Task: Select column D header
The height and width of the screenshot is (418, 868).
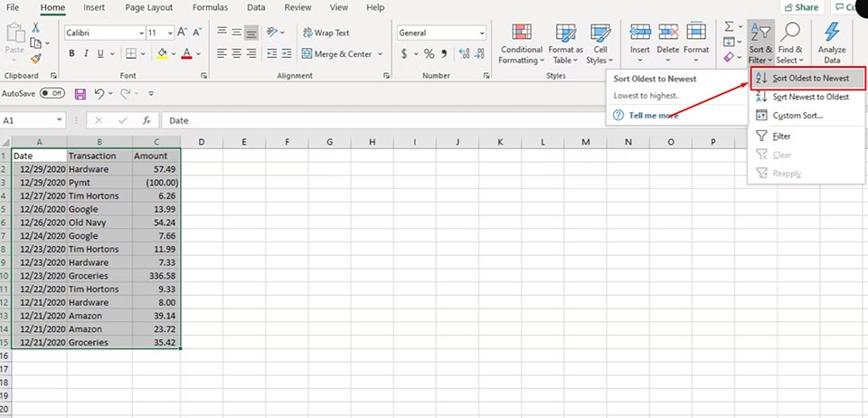Action: coord(202,142)
